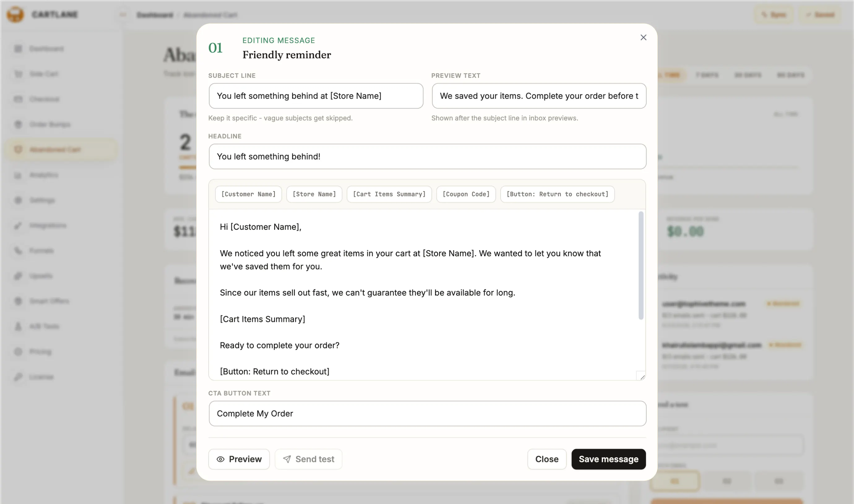
Task: Click the CTA Button Text field
Action: pos(427,413)
